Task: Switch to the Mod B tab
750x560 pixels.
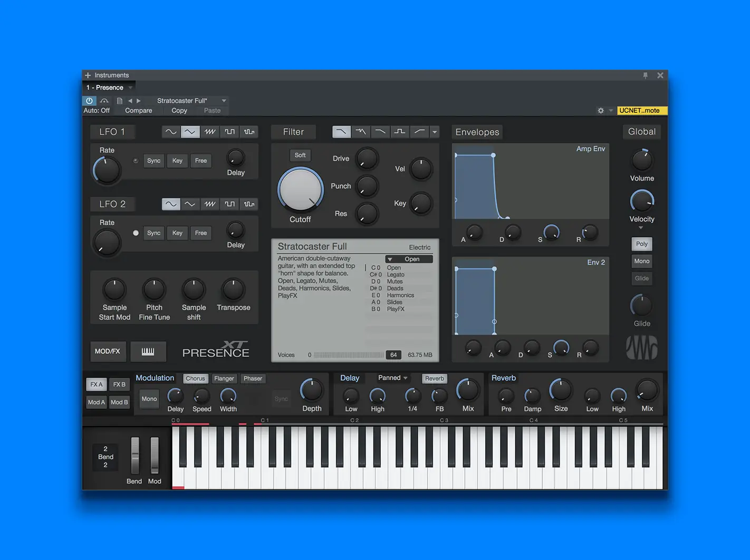Action: (120, 402)
